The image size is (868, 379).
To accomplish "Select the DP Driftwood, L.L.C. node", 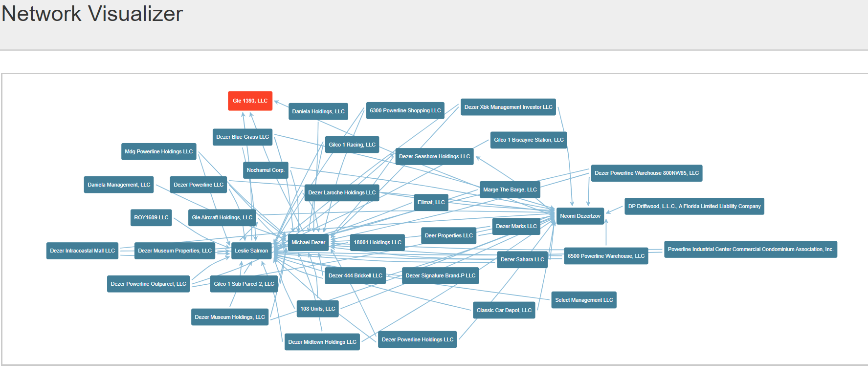I will point(694,206).
